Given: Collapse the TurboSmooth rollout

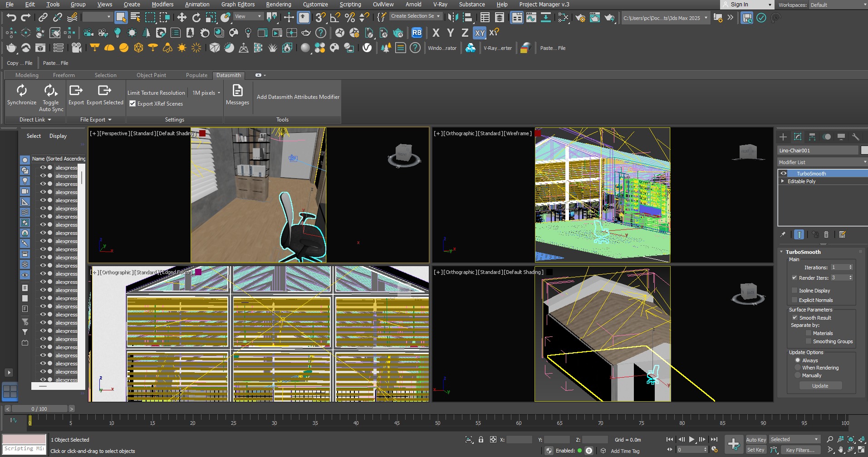Looking at the screenshot, I should coord(781,252).
